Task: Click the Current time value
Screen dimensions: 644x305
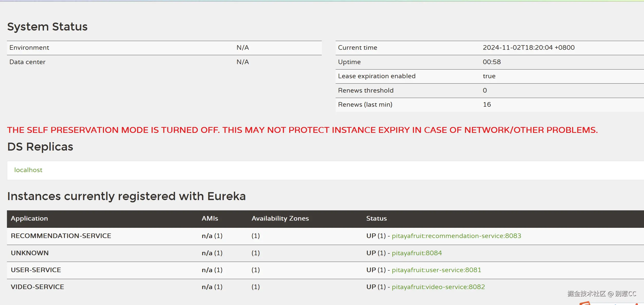Action: pos(528,48)
